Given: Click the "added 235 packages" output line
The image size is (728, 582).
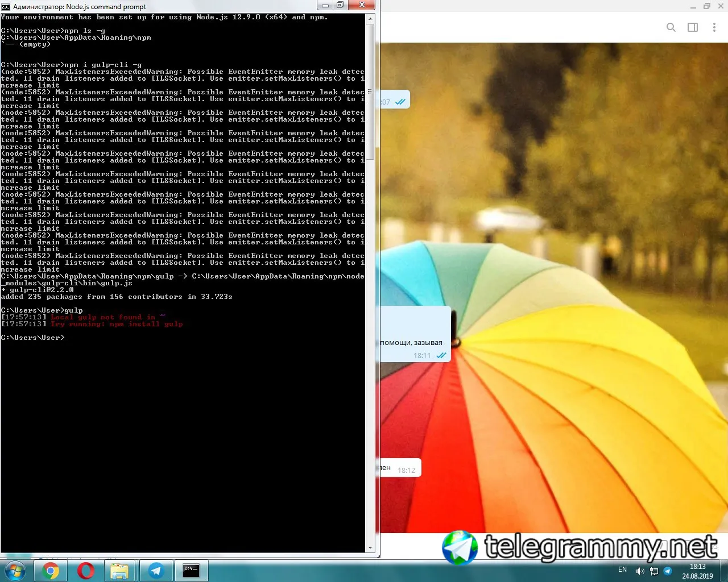Looking at the screenshot, I should [x=117, y=297].
